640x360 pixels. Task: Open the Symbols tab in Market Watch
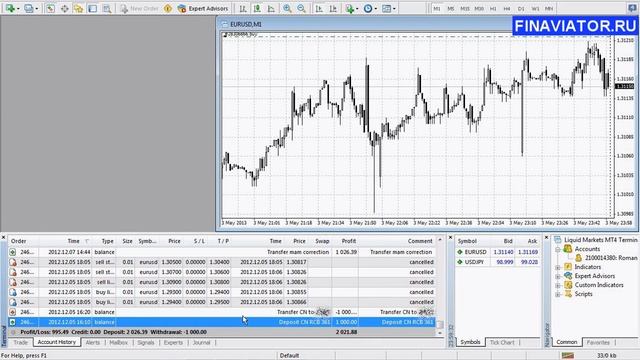click(470, 342)
